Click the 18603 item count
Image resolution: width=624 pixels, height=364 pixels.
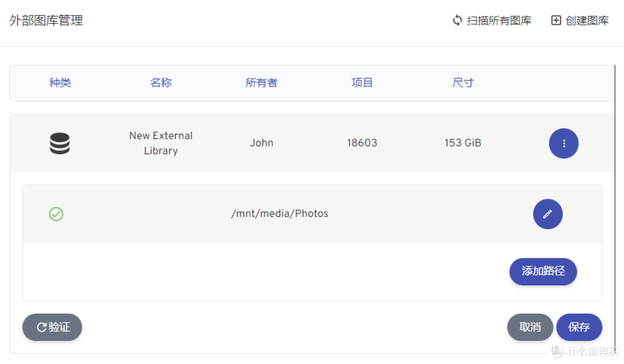(362, 143)
